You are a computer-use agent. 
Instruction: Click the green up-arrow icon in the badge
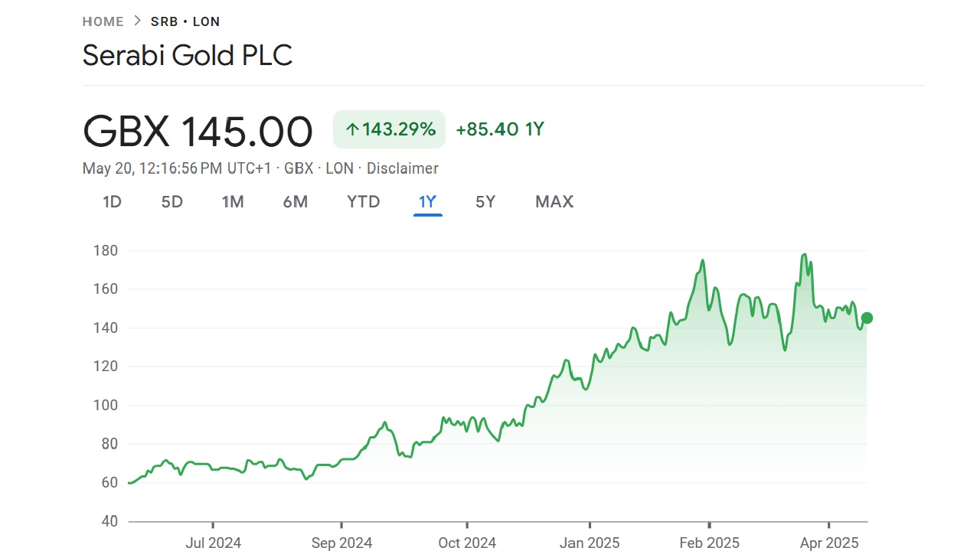[x=351, y=129]
